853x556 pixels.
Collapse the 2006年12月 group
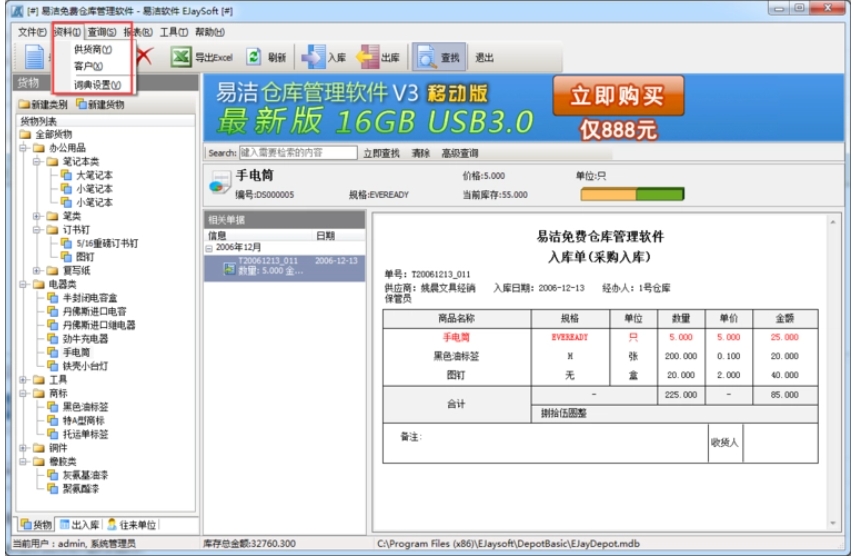pyautogui.click(x=209, y=248)
